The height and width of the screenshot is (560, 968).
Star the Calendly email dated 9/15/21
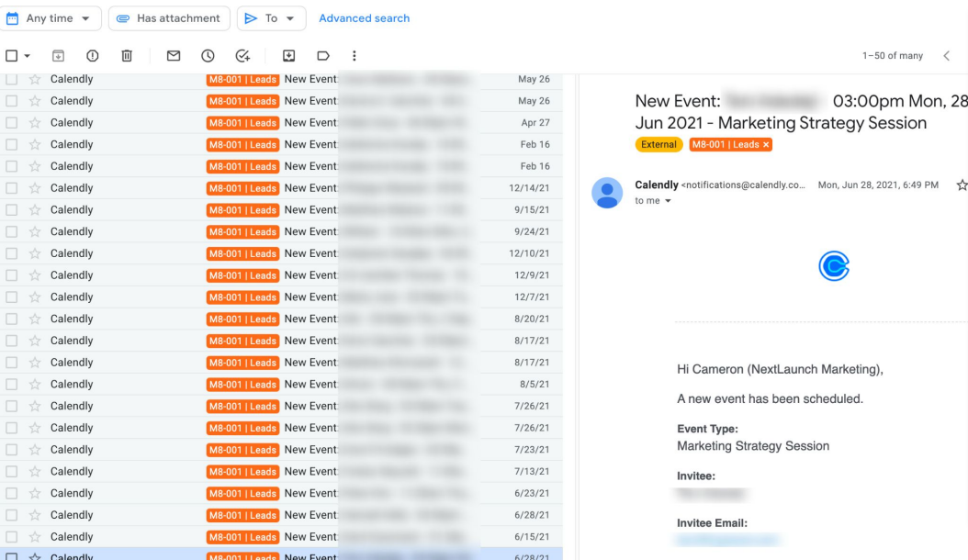tap(35, 210)
